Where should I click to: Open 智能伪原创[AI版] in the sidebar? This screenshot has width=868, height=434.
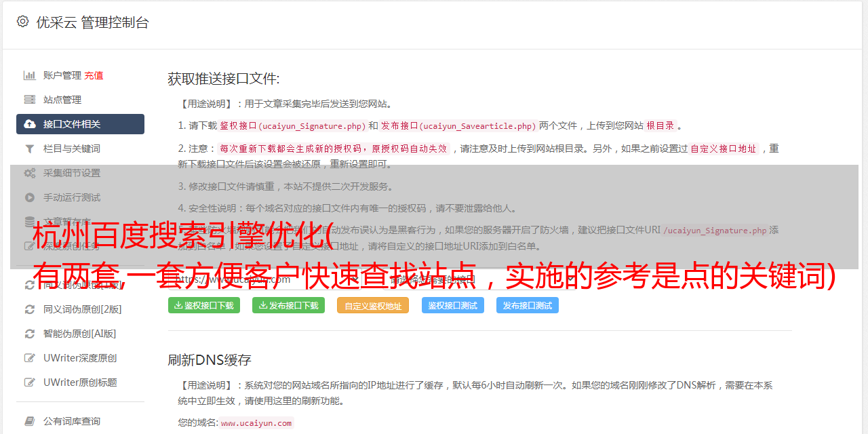point(80,334)
